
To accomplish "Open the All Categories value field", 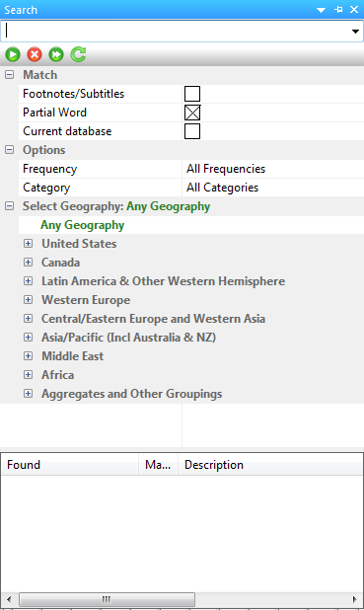I will coord(273,188).
